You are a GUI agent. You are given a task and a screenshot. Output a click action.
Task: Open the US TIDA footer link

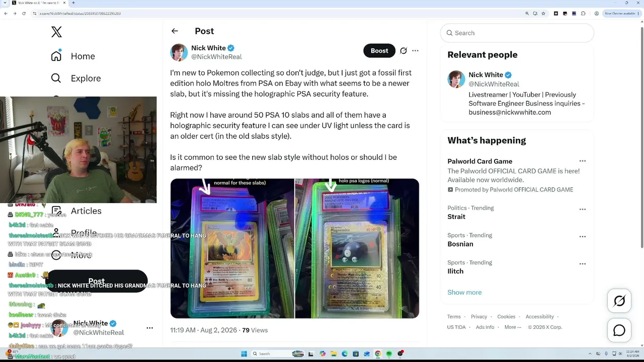[x=456, y=327]
